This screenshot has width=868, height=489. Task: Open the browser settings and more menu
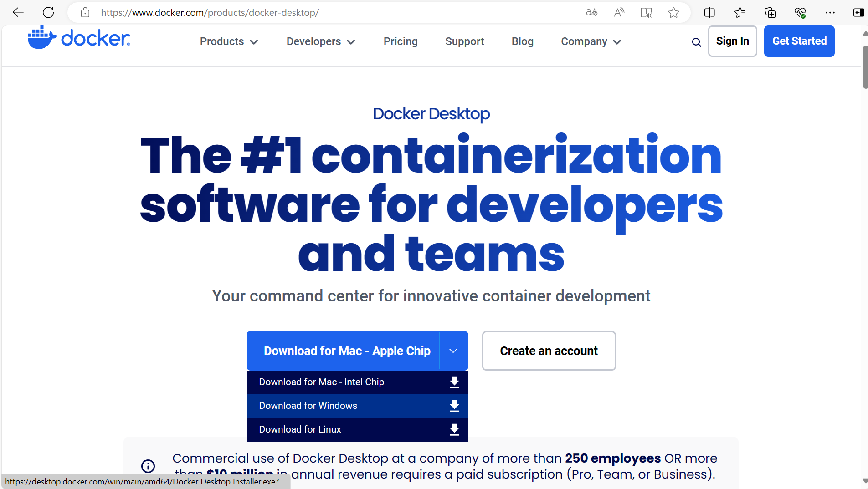(x=830, y=12)
